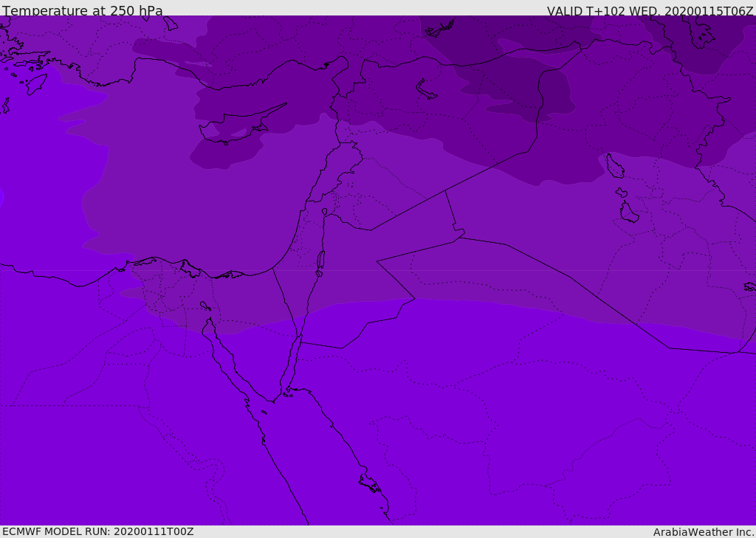The height and width of the screenshot is (538, 756).
Task: Click the 'VALID T+102 WED. 20200115T06Z' timestamp
Action: click(650, 10)
